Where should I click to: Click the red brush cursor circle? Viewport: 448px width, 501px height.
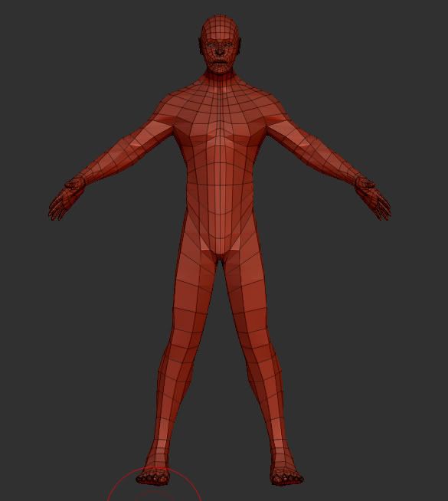coord(155,484)
